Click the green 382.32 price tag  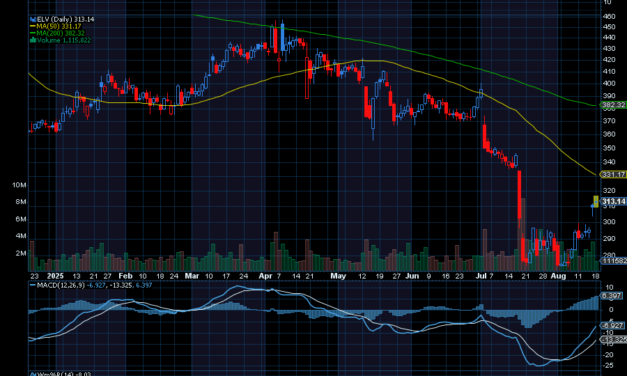point(614,105)
